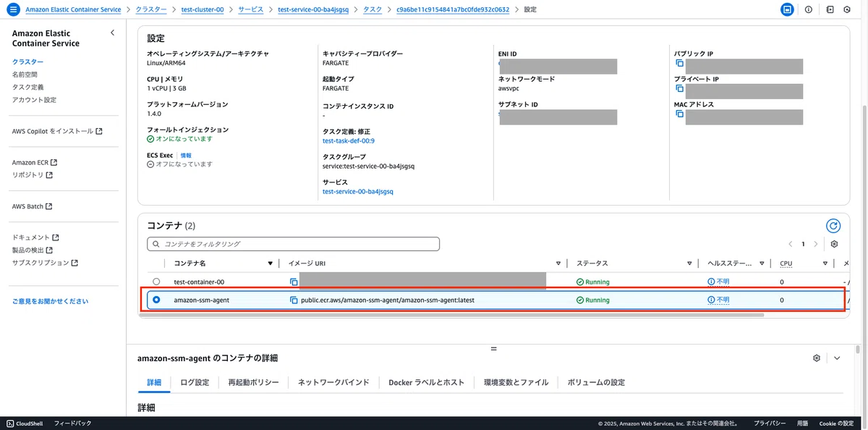Sort by container name column

[x=271, y=264]
